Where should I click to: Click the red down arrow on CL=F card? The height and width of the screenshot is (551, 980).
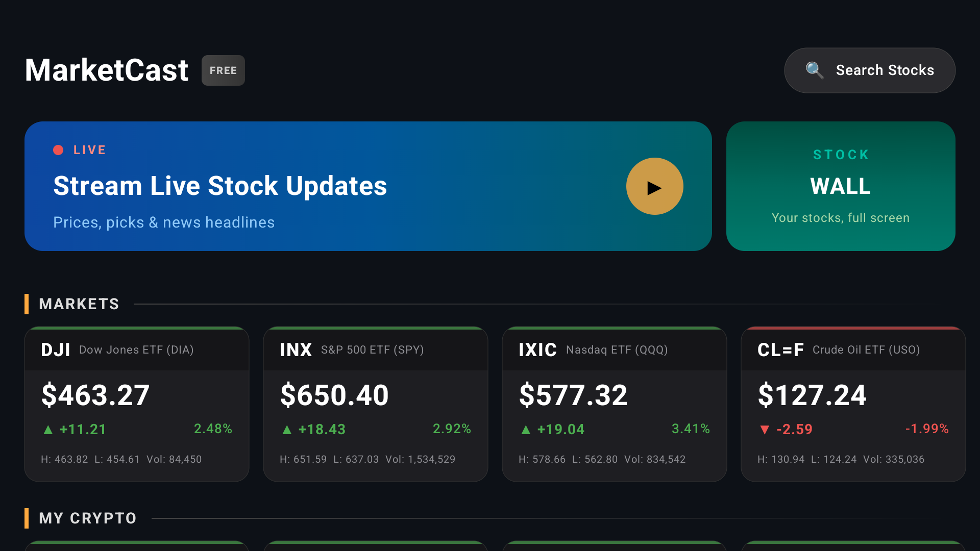(x=765, y=430)
